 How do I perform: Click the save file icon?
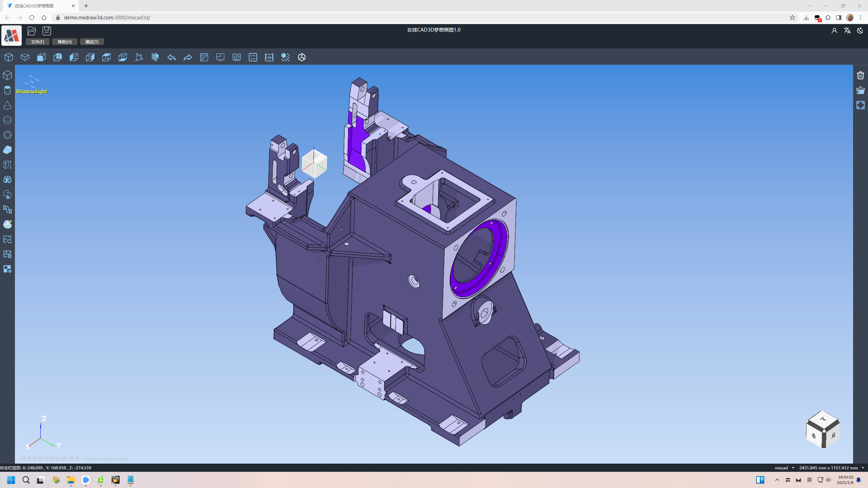pyautogui.click(x=47, y=31)
